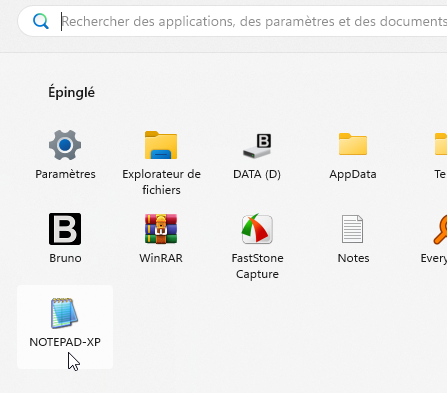Launch NOTEPAD-XP
Viewport: 447px width, 393px height.
65,327
